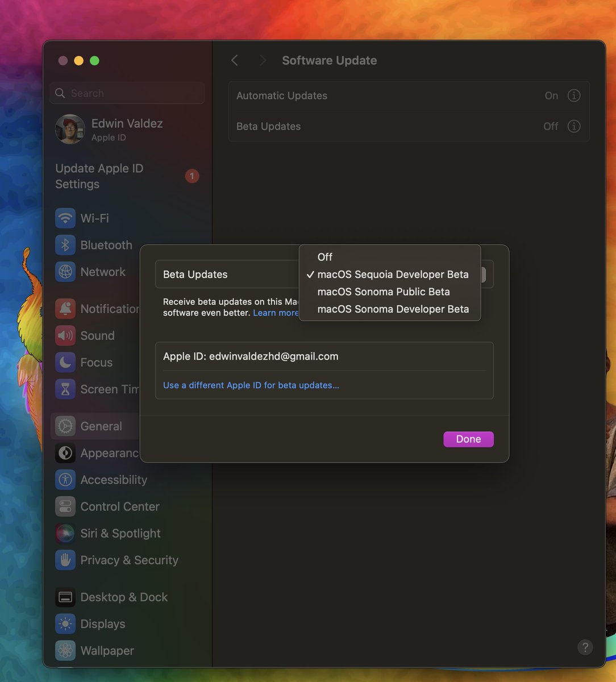The image size is (616, 682).
Task: Select General in the settings sidebar
Action: click(x=101, y=426)
